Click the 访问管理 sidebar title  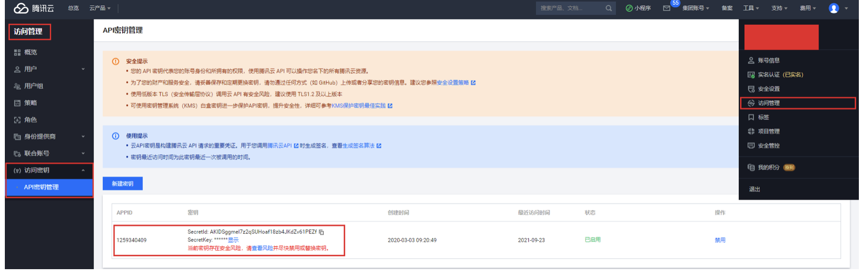click(28, 32)
